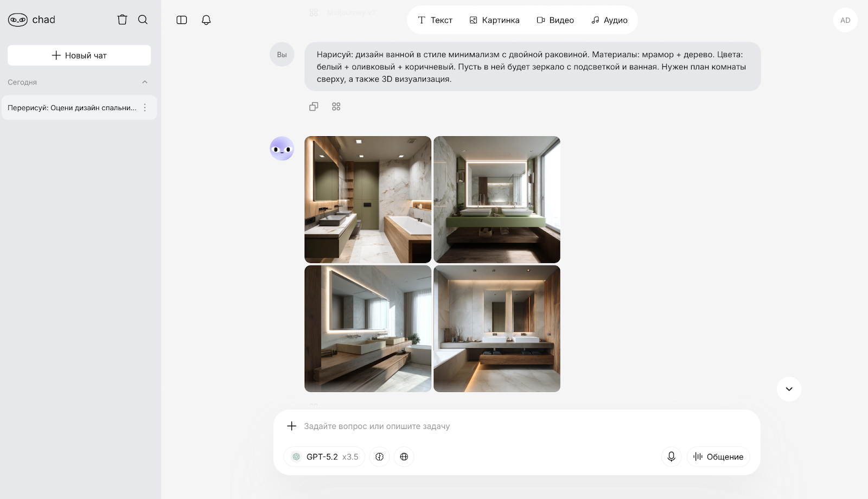Viewport: 868px width, 499px height.
Task: Enable web search with the globe toggle
Action: [404, 457]
